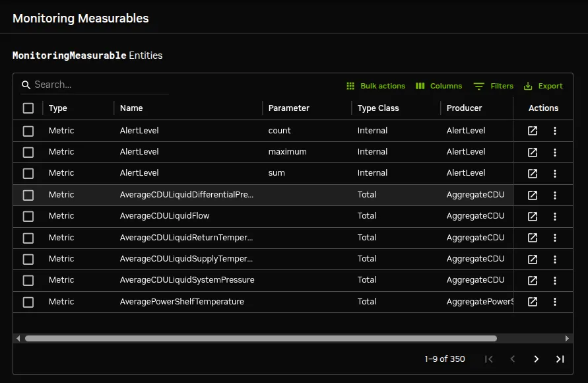Select the AverageCDULiquidDifferentialPre... row checkbox
The image size is (588, 383).
tap(28, 195)
